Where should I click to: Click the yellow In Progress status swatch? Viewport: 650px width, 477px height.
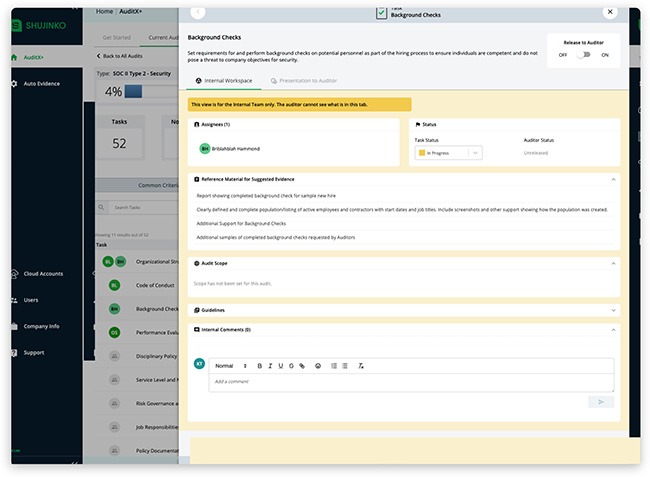coord(424,152)
